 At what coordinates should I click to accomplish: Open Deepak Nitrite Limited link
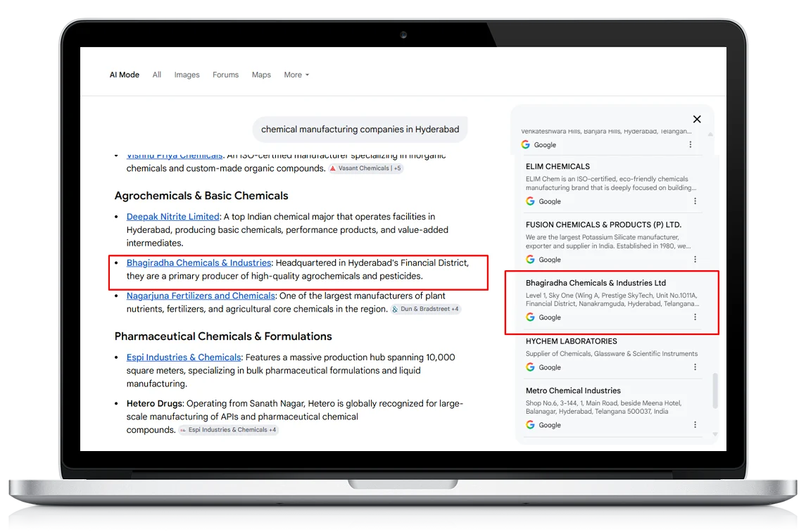(172, 217)
